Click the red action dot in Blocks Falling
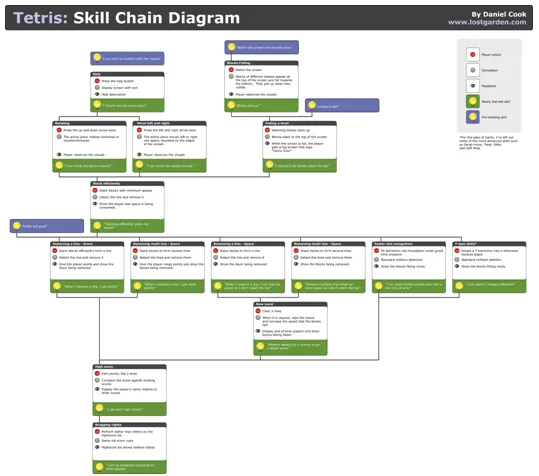Image resolution: width=539 pixels, height=476 pixels. [x=231, y=70]
